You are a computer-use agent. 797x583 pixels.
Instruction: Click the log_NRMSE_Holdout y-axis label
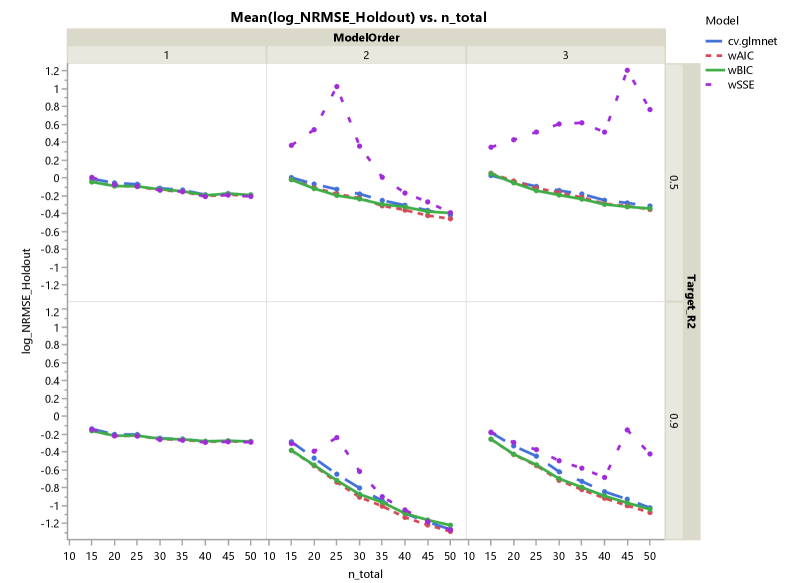click(26, 301)
